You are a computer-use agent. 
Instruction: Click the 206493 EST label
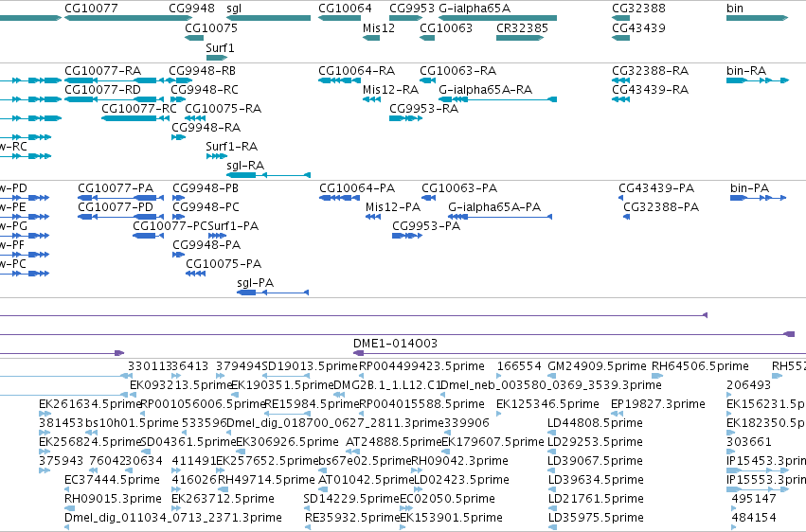[x=749, y=385]
